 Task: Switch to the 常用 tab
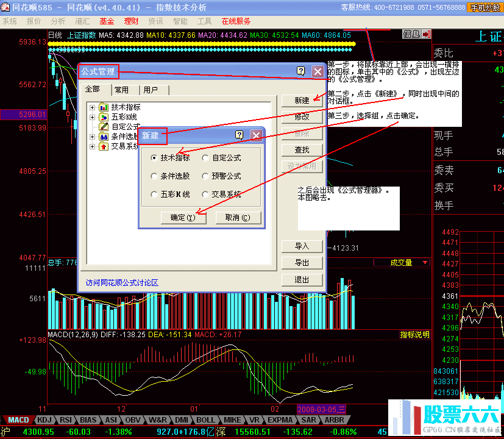tap(122, 90)
